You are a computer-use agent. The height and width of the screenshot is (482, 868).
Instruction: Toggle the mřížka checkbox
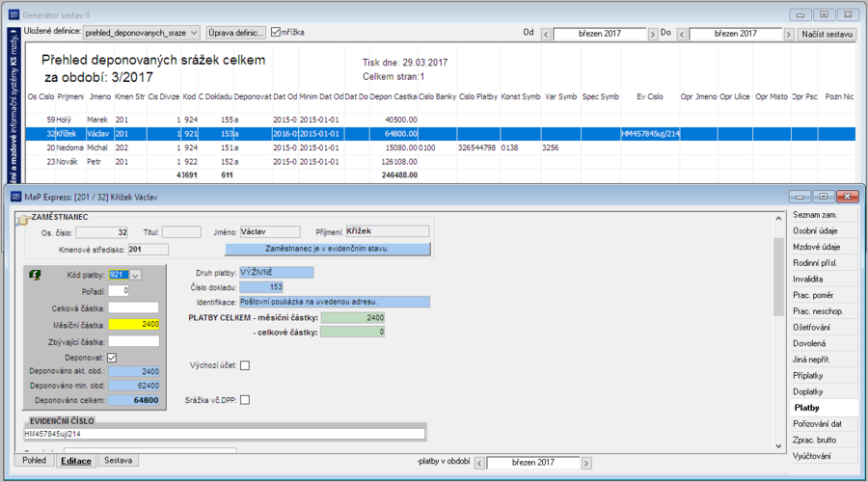tap(275, 32)
